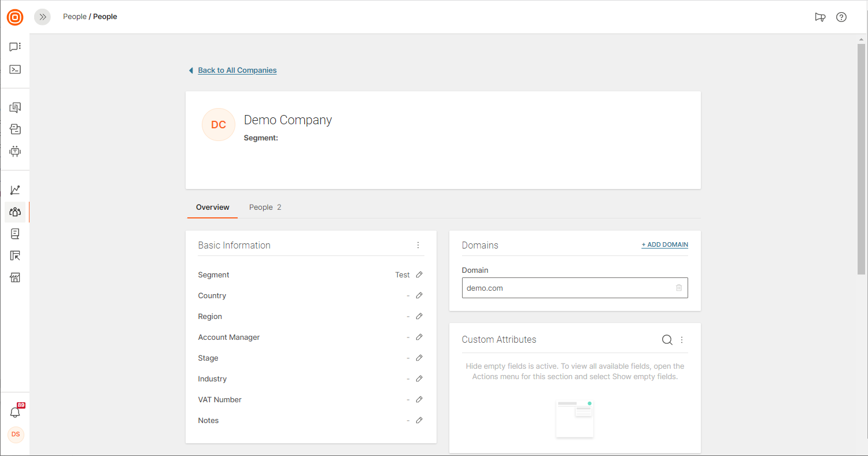
Task: Switch to the People tab
Action: point(265,207)
